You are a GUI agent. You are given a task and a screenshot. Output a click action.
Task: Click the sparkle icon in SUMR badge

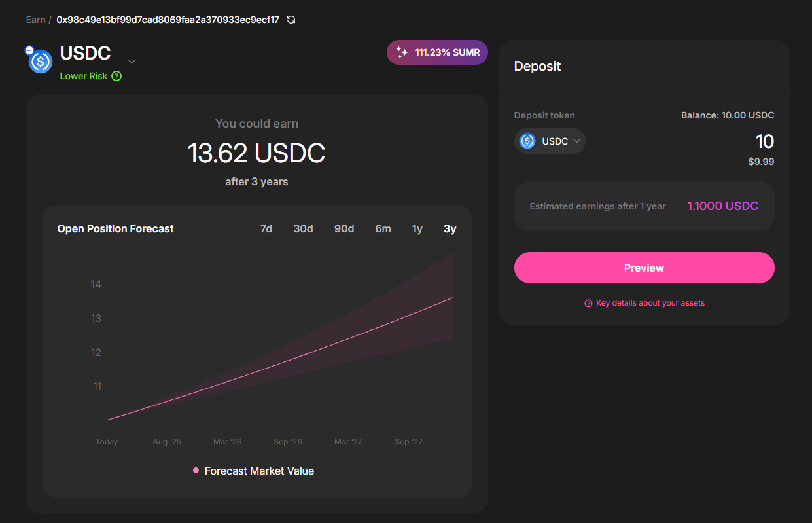tap(402, 52)
